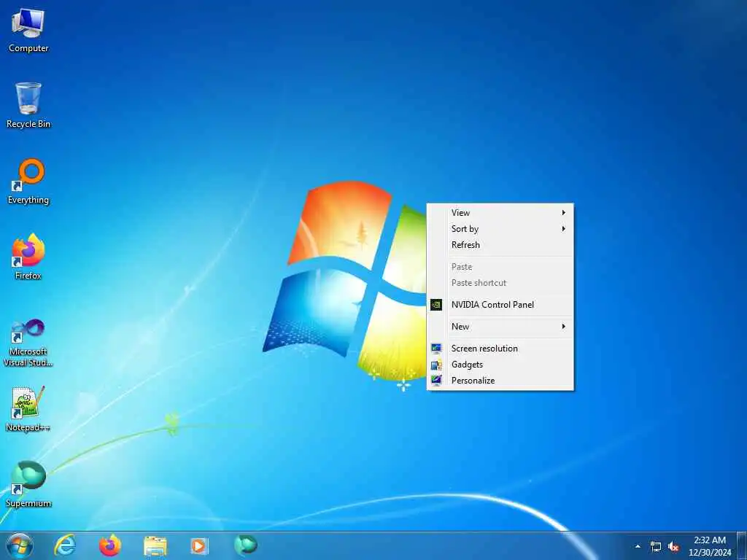Image resolution: width=747 pixels, height=560 pixels.
Task: Show hidden tray icons arrow
Action: tap(638, 546)
